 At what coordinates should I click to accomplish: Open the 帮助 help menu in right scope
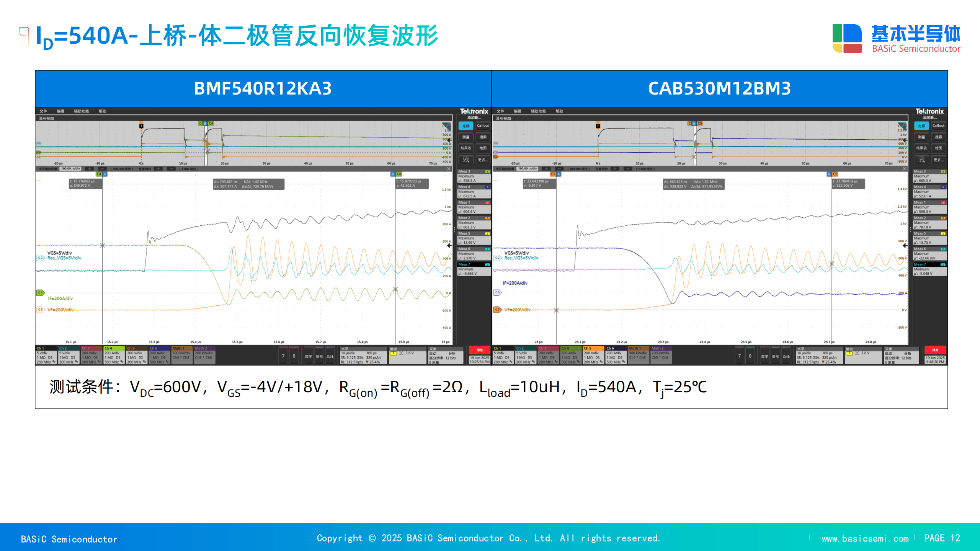[x=559, y=111]
